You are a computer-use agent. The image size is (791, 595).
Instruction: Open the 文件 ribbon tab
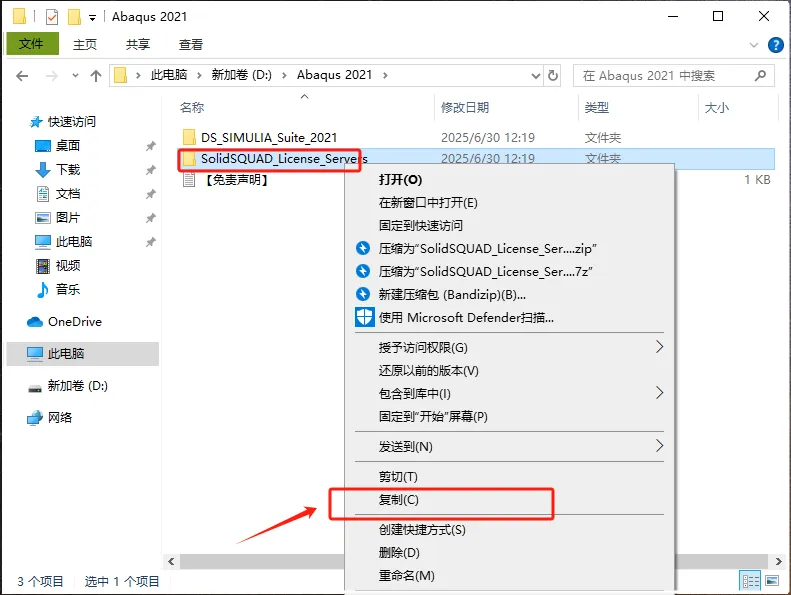pyautogui.click(x=32, y=44)
